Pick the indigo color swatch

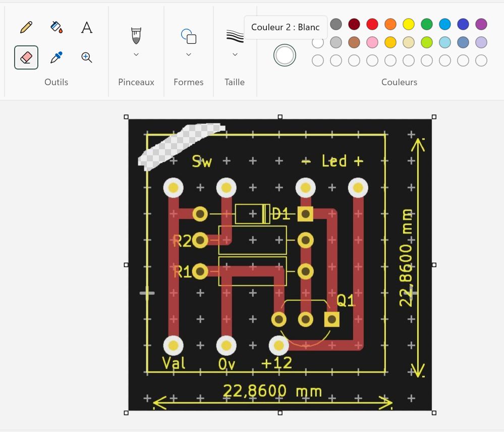(463, 24)
